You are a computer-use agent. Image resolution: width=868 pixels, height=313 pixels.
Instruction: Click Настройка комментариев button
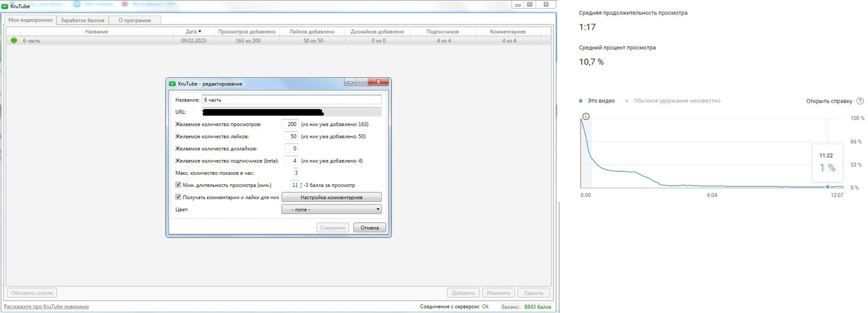332,197
